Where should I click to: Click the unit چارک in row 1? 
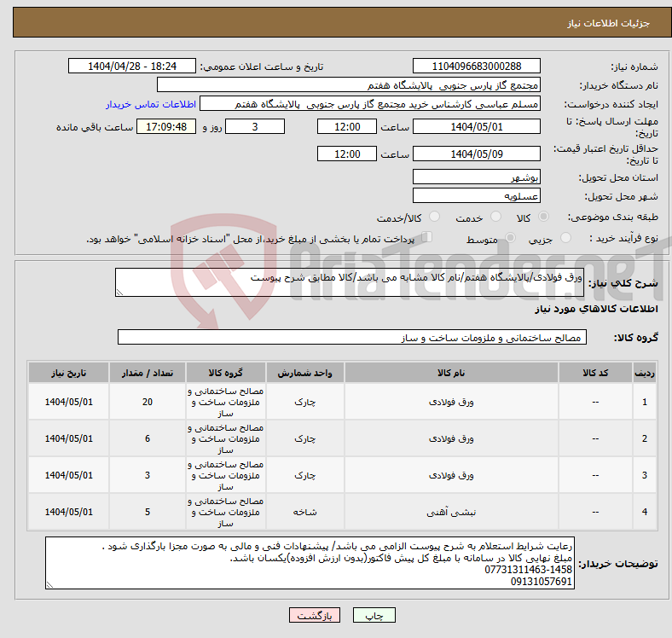coord(304,403)
